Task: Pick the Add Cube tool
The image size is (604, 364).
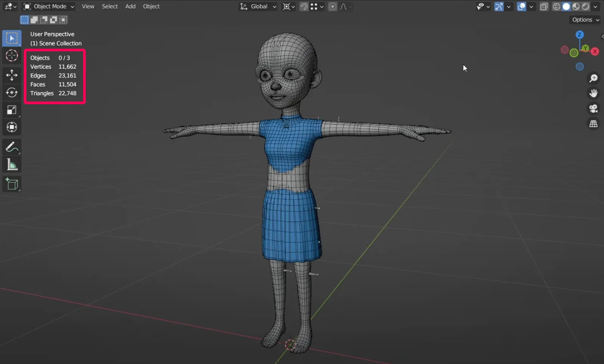Action: coord(12,184)
